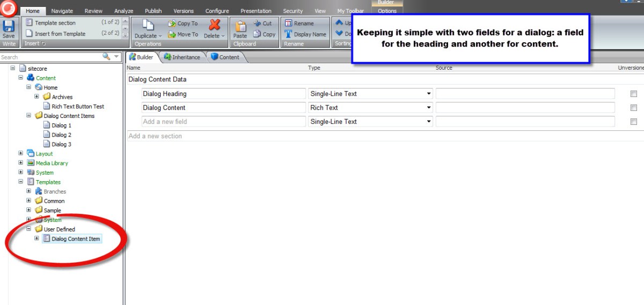The height and width of the screenshot is (305, 644).
Task: Click the red Delete icon
Action: point(215,25)
